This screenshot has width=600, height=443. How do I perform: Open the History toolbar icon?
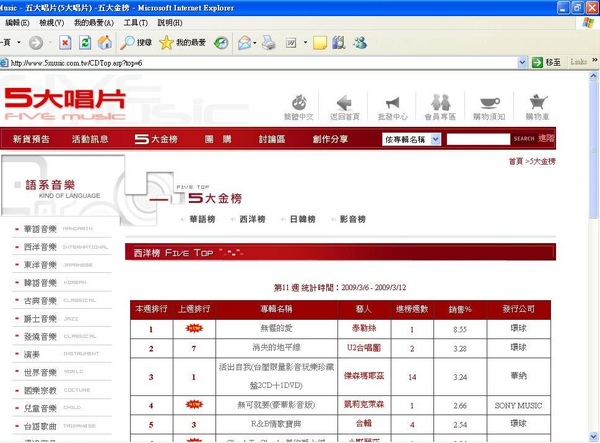[x=221, y=42]
